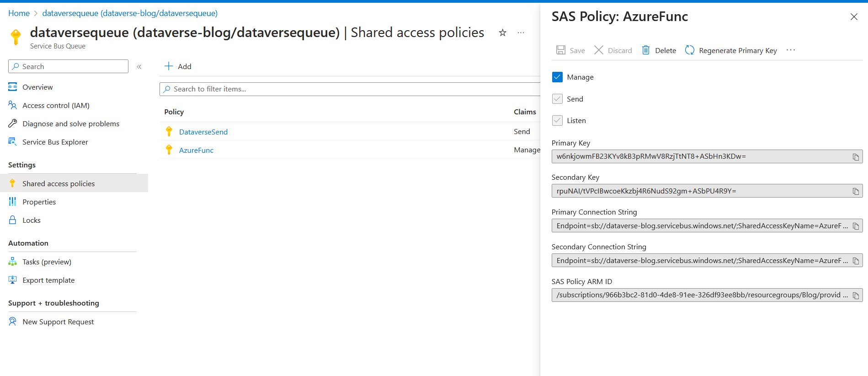Copy the Primary Connection String
This screenshot has height=376, width=868.
[856, 226]
